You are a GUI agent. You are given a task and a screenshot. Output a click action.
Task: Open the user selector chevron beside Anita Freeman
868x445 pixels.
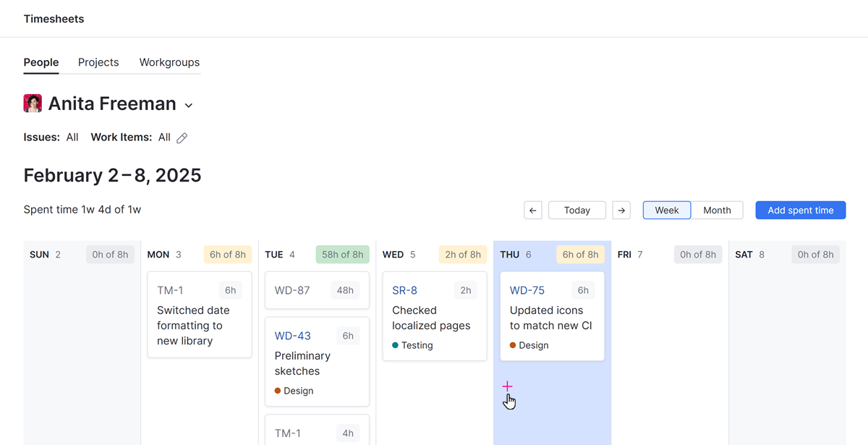189,105
